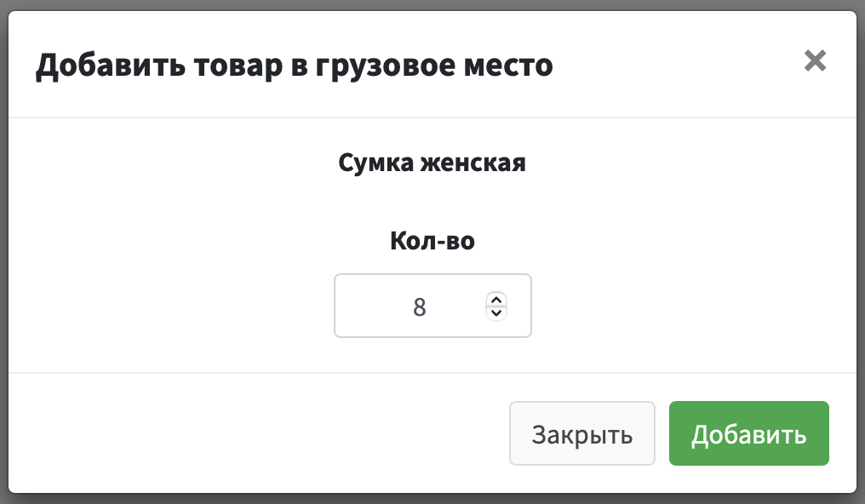Закрыть диалог крестиком справа вверху
This screenshot has width=865, height=504.
click(815, 60)
